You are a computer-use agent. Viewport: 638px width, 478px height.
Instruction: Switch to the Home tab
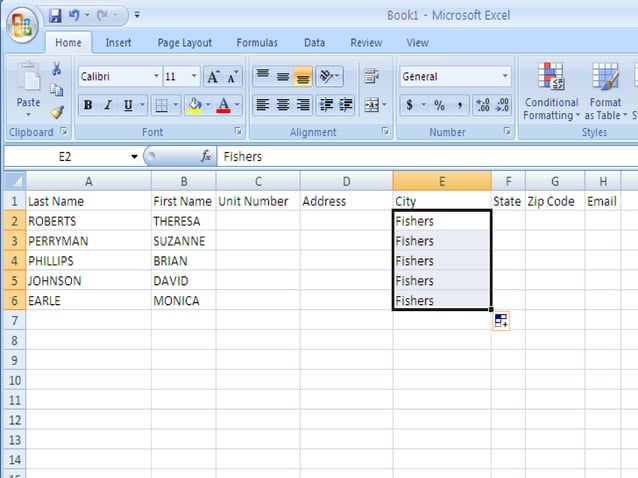[x=68, y=43]
